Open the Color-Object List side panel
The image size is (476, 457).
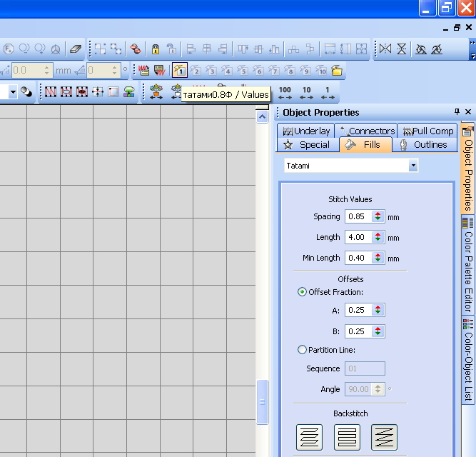click(x=468, y=361)
